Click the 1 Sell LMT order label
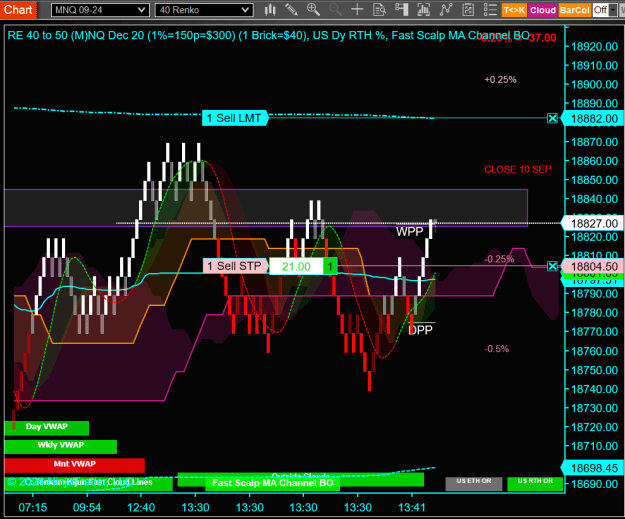Image resolution: width=625 pixels, height=519 pixels. tap(234, 118)
